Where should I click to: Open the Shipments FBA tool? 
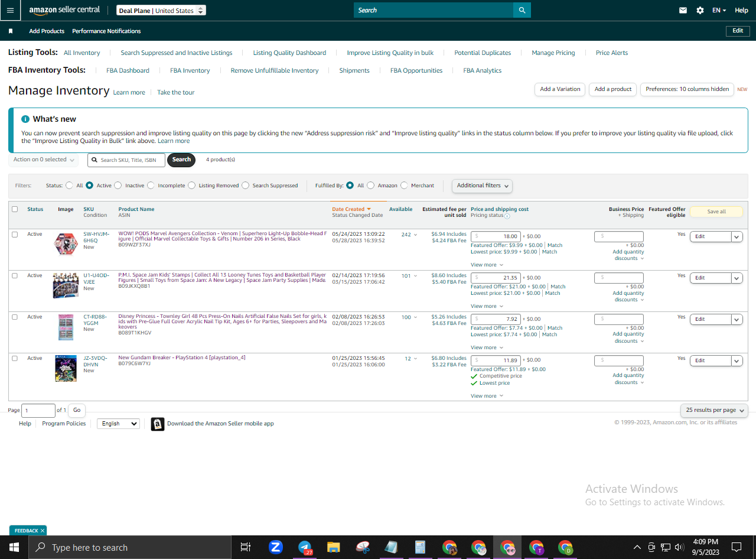pos(354,70)
